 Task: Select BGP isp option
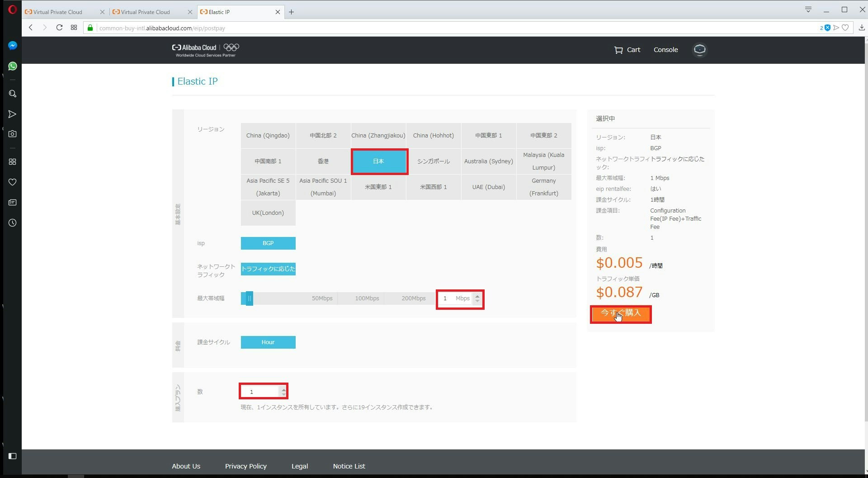(268, 243)
